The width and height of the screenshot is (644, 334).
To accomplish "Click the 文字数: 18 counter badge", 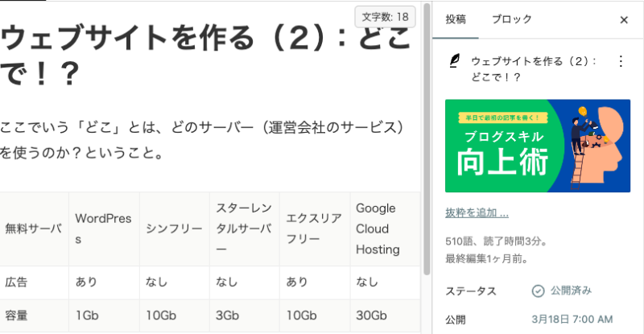I will (385, 17).
